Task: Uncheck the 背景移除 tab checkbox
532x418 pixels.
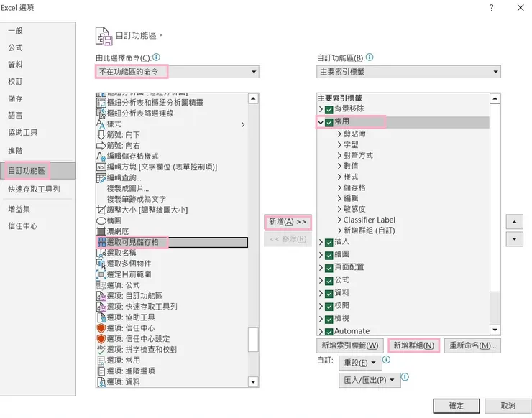Action: pyautogui.click(x=329, y=109)
